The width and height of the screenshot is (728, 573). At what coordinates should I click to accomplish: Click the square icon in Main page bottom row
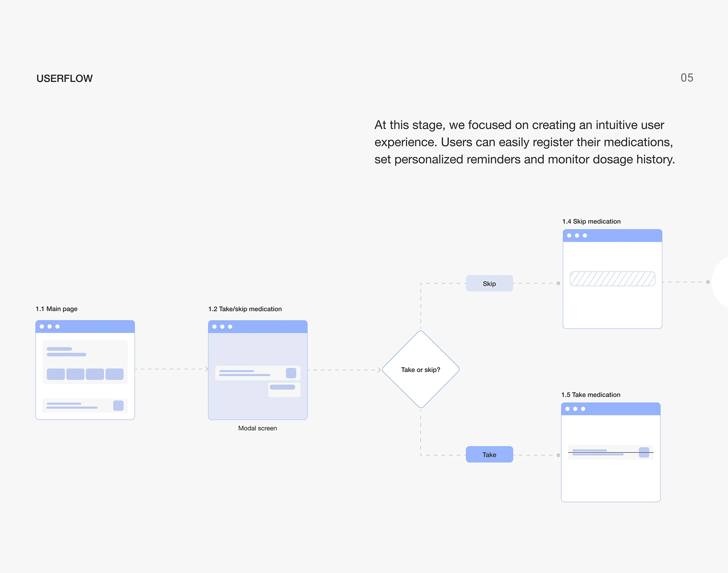(x=118, y=406)
